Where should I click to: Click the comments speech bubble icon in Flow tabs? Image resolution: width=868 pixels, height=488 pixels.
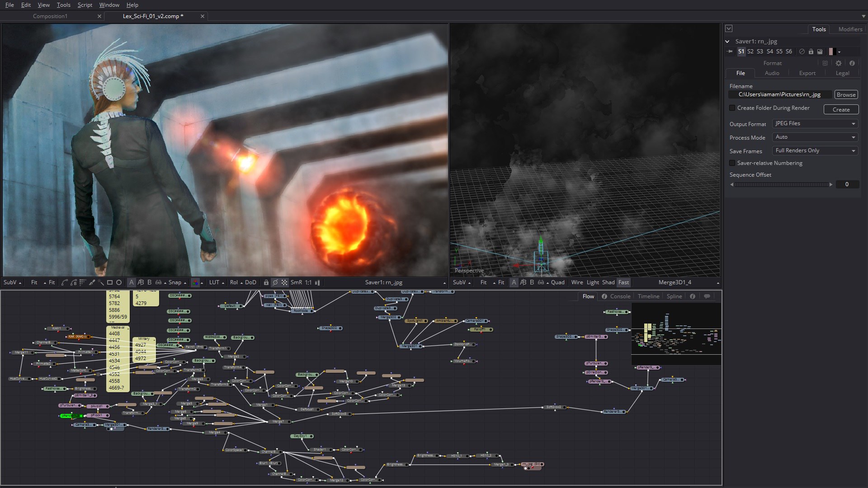point(707,296)
